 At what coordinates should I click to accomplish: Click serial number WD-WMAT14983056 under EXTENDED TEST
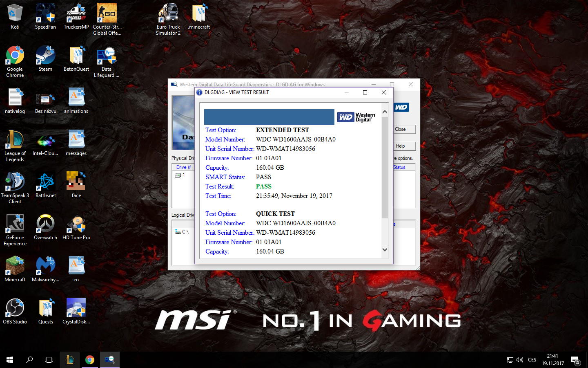click(x=285, y=149)
